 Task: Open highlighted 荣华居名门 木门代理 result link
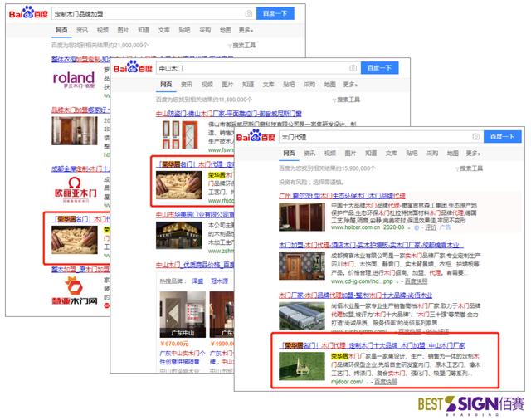tap(373, 345)
